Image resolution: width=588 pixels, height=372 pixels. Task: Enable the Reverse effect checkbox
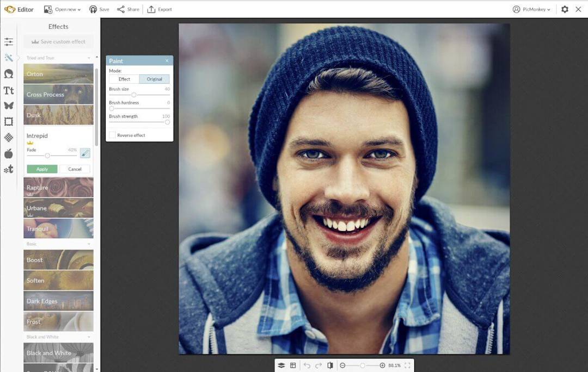[113, 135]
